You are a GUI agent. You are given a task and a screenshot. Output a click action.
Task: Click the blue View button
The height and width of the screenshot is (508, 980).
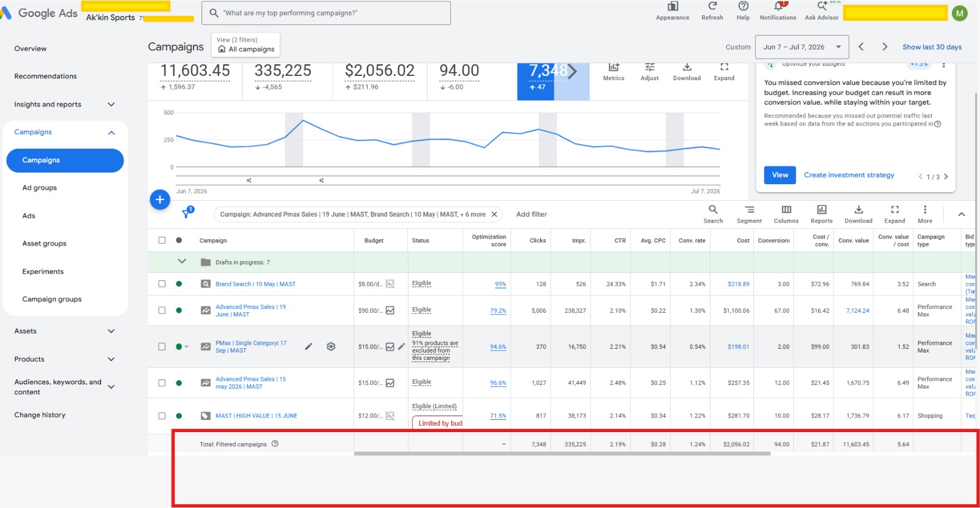coord(780,175)
